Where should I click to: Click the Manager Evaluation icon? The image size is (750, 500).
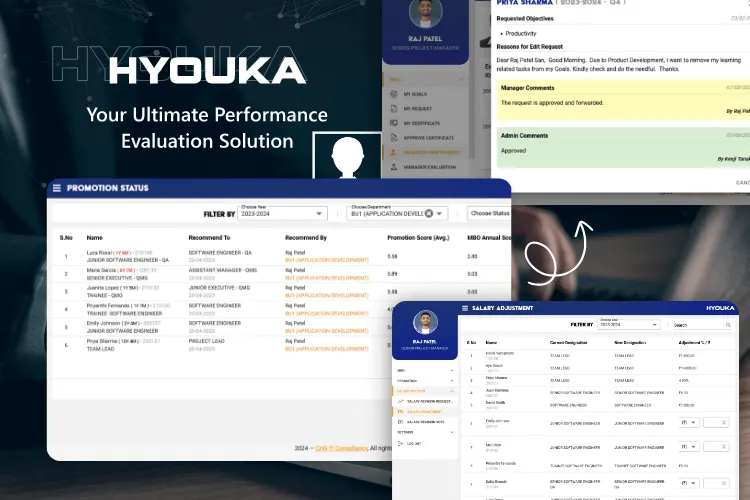[x=394, y=167]
